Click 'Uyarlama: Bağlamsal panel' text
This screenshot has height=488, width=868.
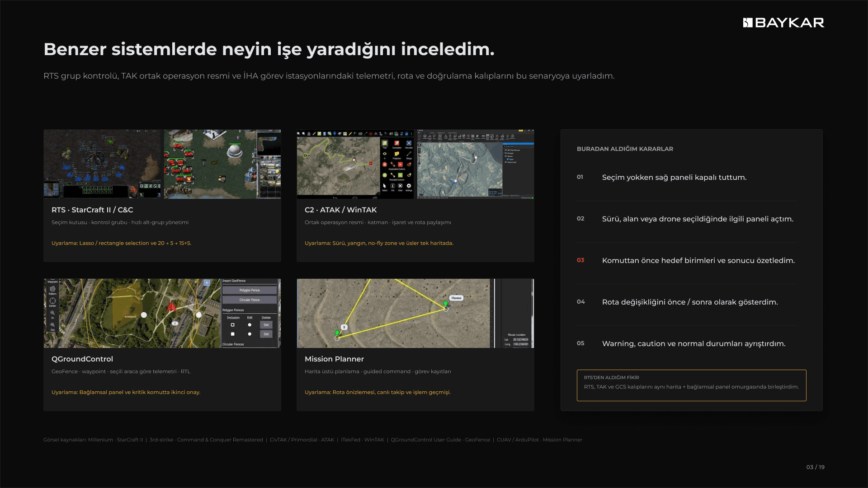coord(126,392)
